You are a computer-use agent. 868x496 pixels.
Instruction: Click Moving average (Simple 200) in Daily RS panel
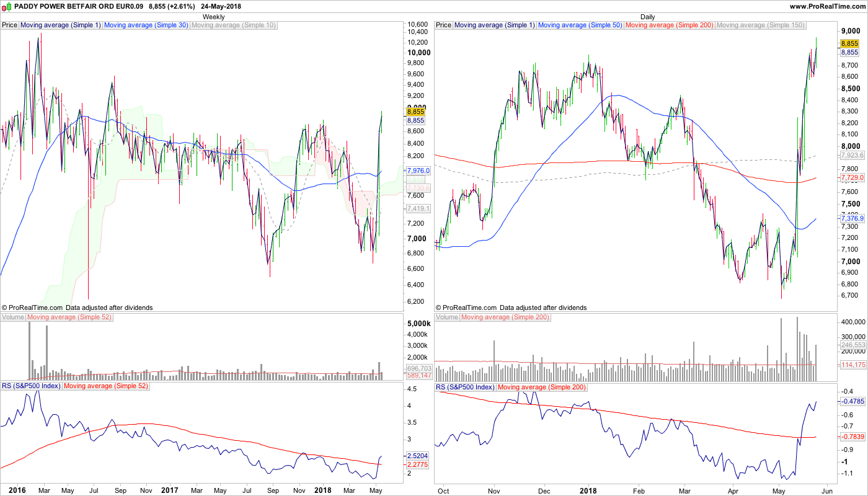(542, 387)
